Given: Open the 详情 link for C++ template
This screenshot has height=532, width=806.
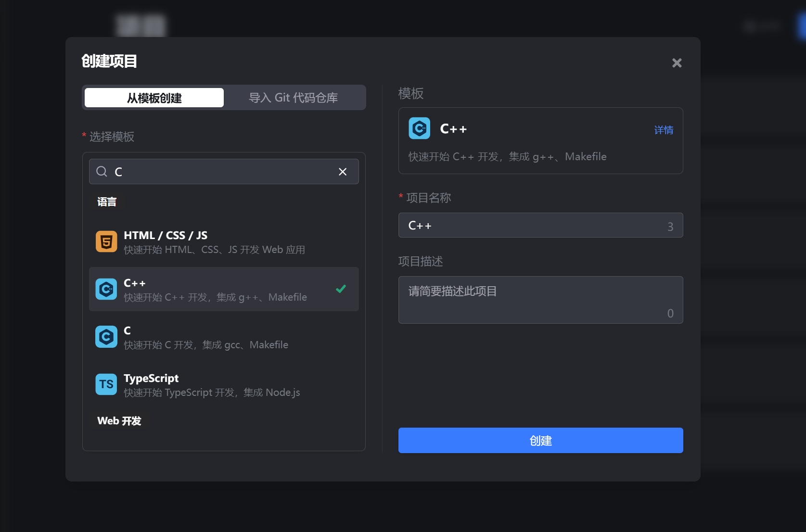Looking at the screenshot, I should (x=664, y=130).
